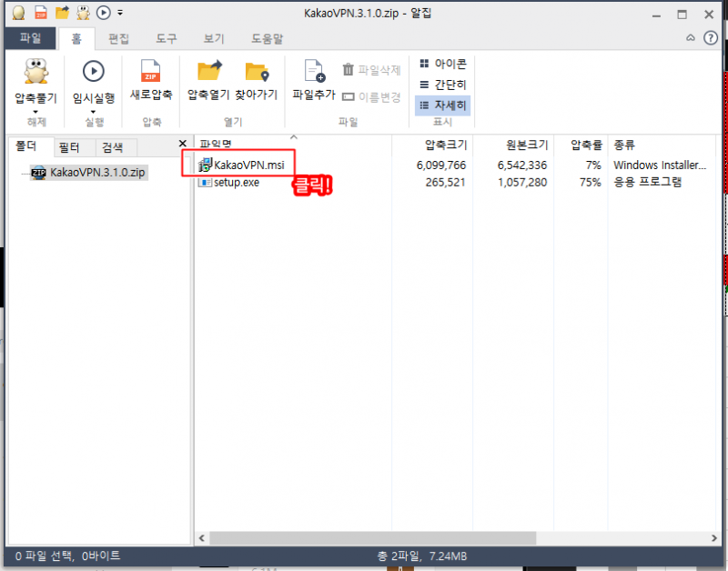This screenshot has width=728, height=571.
Task: Open the quick access toolbar customize arrow
Action: pos(120,13)
